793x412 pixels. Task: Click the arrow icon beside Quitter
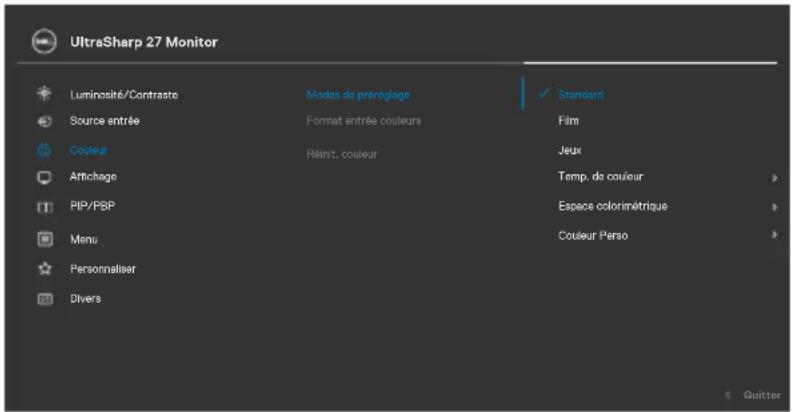(728, 395)
